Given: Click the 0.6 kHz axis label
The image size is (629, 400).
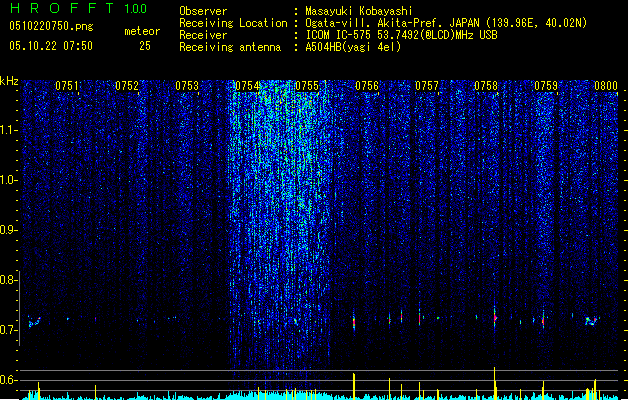Looking at the screenshot, I should tap(8, 380).
